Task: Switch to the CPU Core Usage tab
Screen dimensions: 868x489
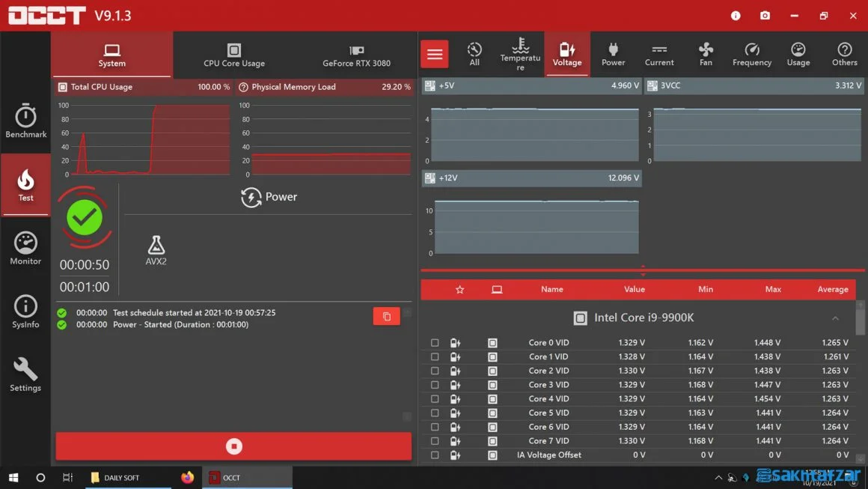Action: click(234, 54)
